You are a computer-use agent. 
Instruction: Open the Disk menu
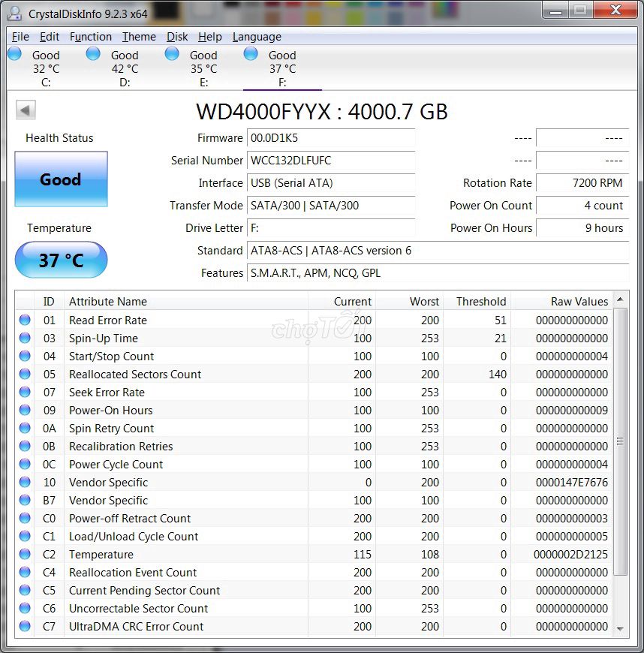coord(177,37)
